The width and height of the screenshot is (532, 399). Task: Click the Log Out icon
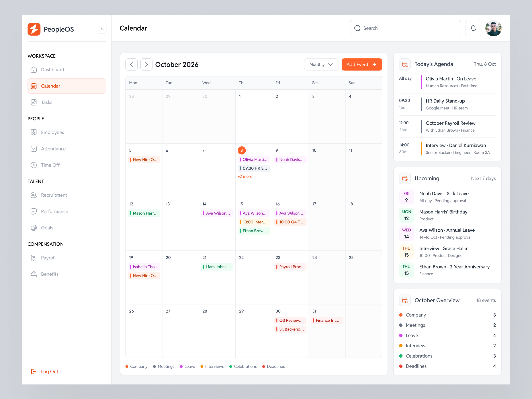pyautogui.click(x=34, y=372)
